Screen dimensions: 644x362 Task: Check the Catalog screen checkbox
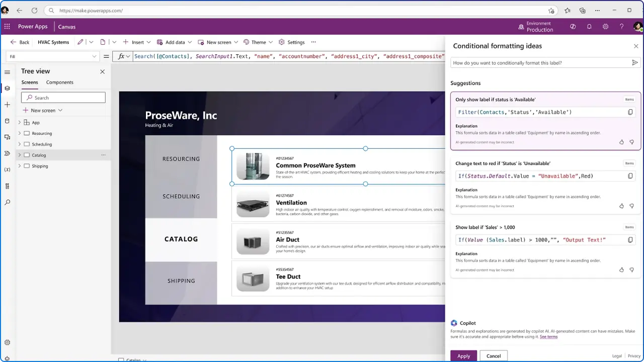(27, 155)
